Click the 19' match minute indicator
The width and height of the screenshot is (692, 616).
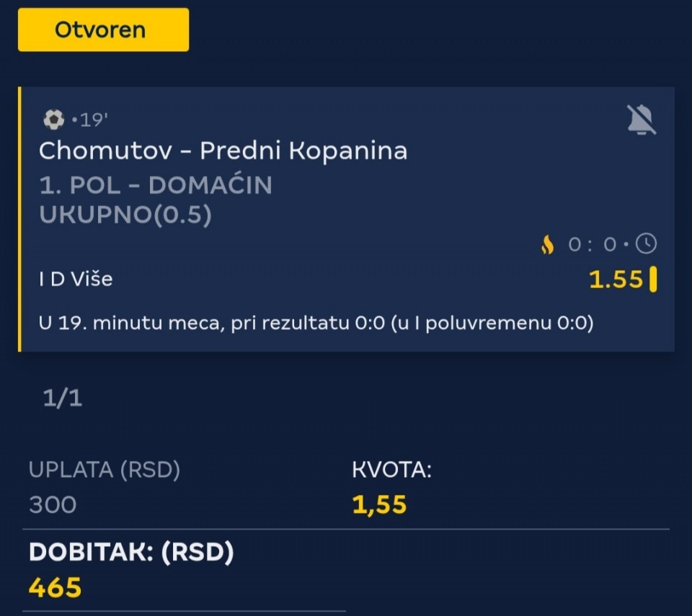click(x=90, y=119)
